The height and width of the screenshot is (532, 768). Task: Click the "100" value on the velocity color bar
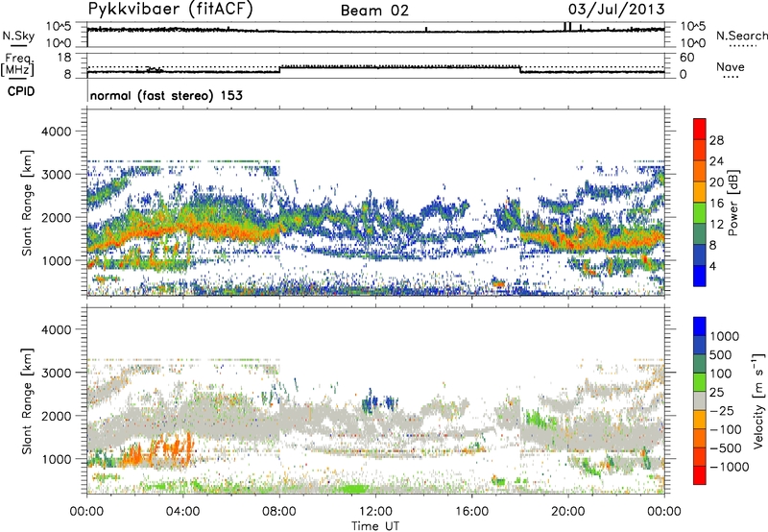tap(721, 374)
